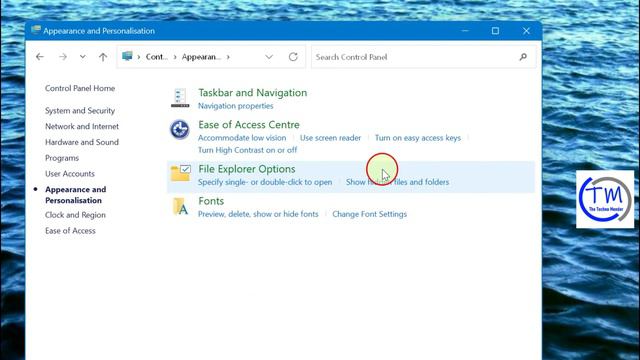The height and width of the screenshot is (360, 640).
Task: Go up one level with Up arrow
Action: coord(103,57)
